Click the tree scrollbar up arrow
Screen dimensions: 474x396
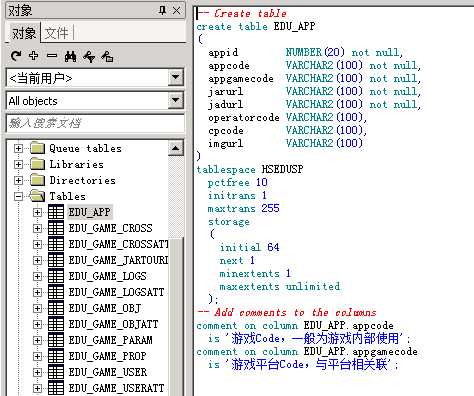click(x=175, y=148)
